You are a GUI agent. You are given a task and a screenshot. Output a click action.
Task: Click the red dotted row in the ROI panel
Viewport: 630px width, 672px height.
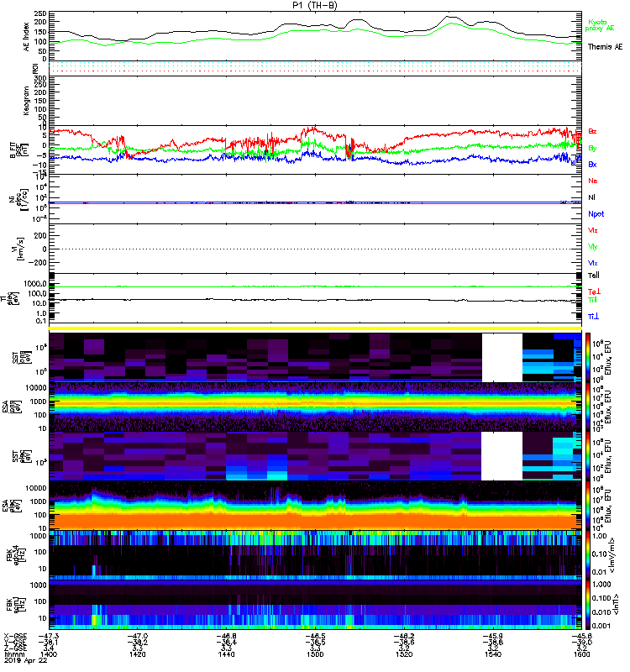[315, 71]
